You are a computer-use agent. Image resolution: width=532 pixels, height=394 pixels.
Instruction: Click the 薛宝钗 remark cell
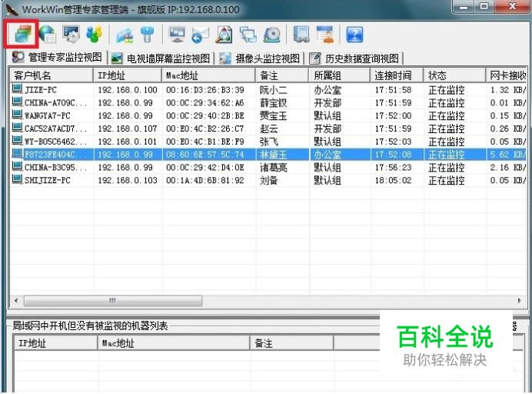tap(273, 103)
